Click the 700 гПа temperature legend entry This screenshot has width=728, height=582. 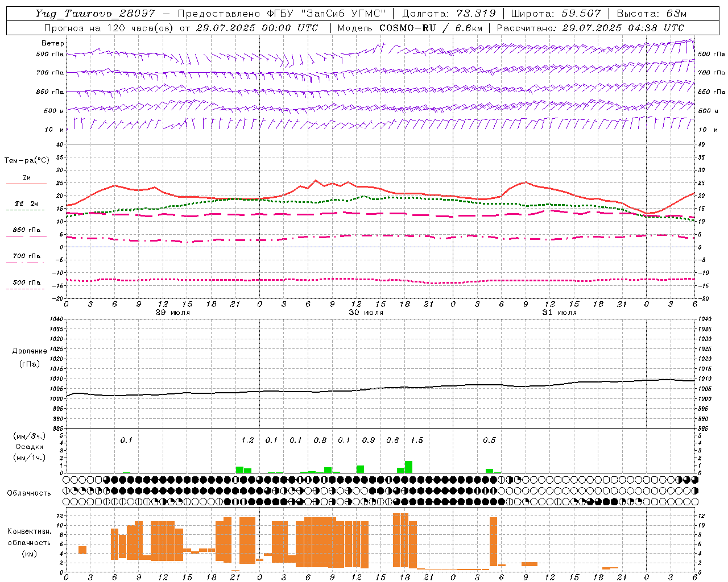click(x=26, y=256)
